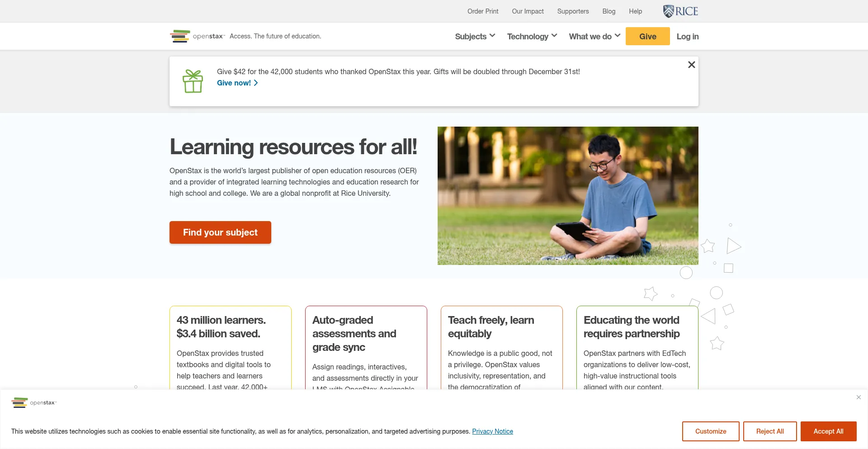This screenshot has height=449, width=868.
Task: Open the Order Print page
Action: click(482, 11)
